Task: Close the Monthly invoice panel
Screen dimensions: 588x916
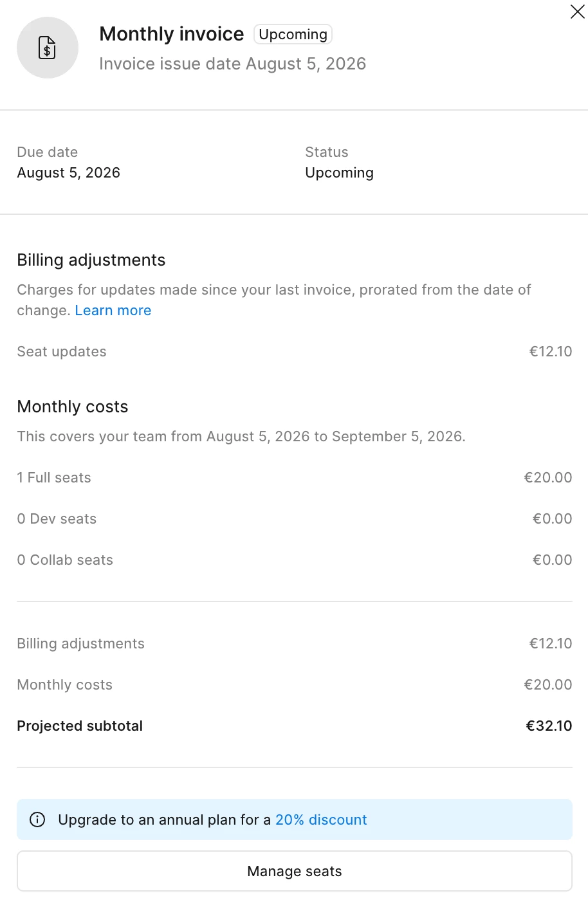Action: (x=577, y=12)
